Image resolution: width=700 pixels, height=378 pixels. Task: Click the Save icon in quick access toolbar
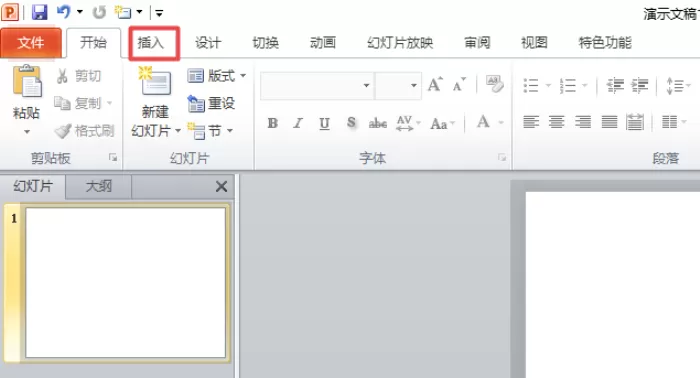[39, 12]
